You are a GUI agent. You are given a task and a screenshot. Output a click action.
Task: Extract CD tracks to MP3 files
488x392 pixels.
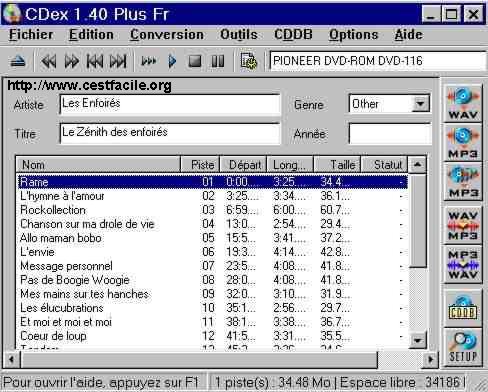463,143
